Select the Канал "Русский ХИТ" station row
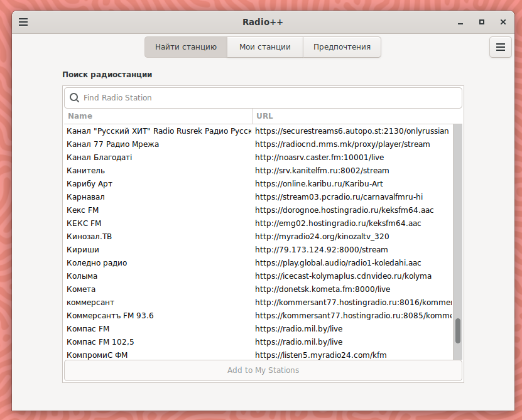Screen dimensions: 522x420 click(258, 131)
